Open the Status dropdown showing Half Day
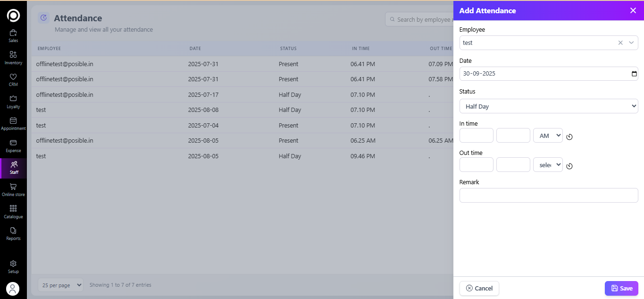Image resolution: width=644 pixels, height=299 pixels. tap(548, 106)
